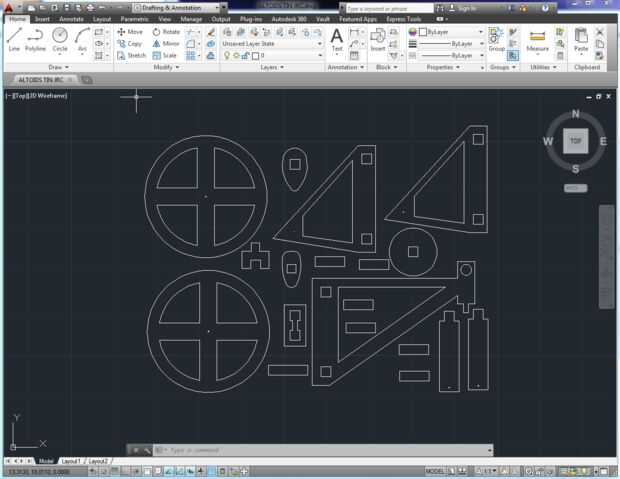This screenshot has height=479, width=620.
Task: Click the TOP face of ViewCube
Action: (575, 140)
